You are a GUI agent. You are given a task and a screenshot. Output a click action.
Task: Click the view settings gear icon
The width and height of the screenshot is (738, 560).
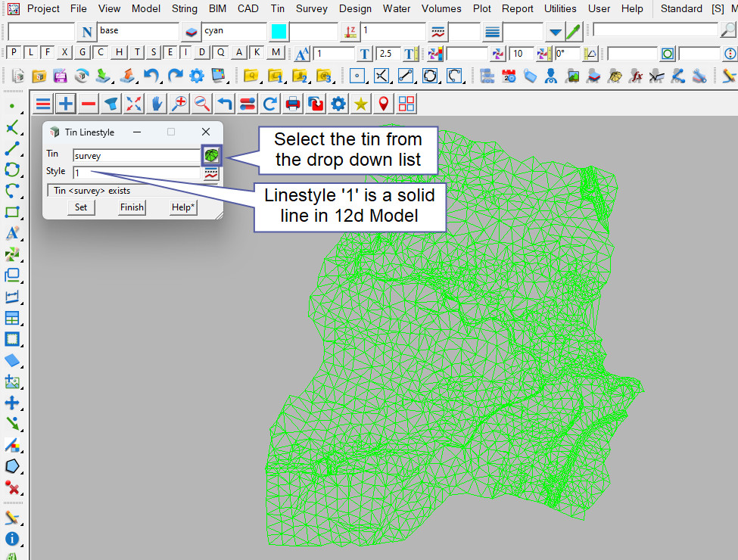338,104
